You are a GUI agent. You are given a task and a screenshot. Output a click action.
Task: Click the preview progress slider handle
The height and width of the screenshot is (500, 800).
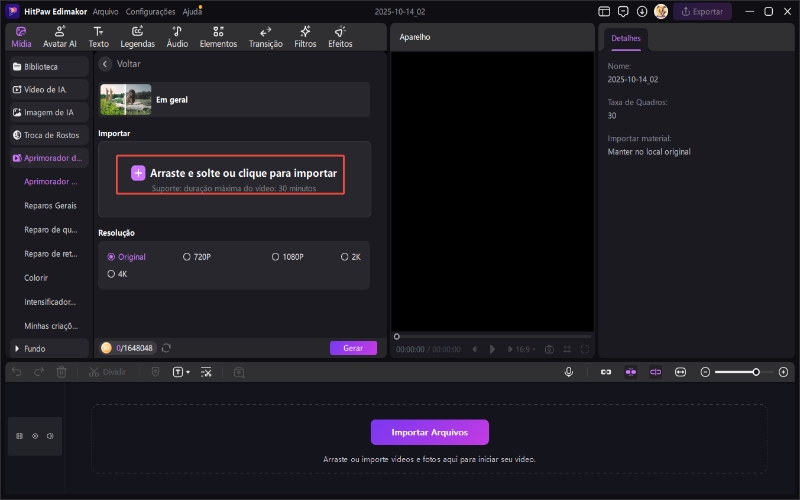point(396,336)
